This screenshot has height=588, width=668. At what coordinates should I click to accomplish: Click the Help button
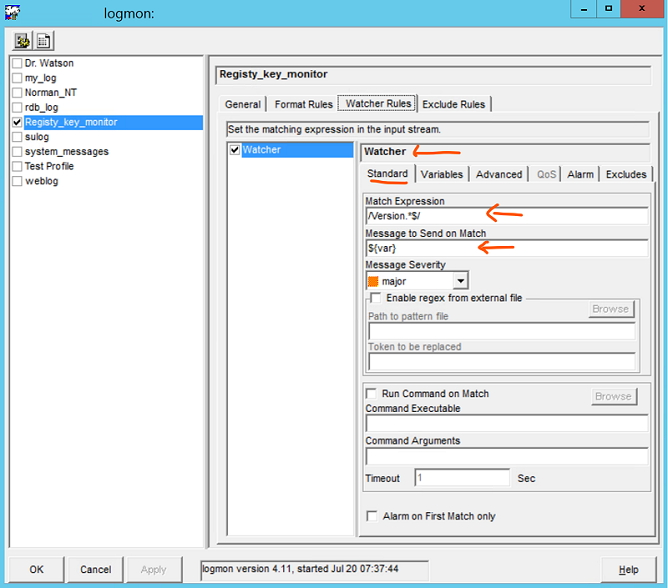coord(628,569)
